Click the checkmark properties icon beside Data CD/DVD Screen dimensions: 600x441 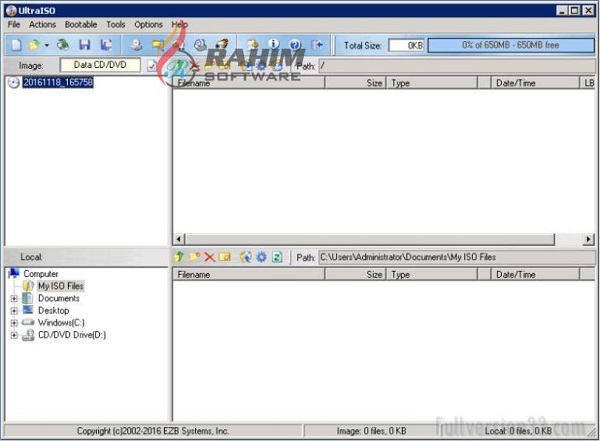pyautogui.click(x=152, y=66)
